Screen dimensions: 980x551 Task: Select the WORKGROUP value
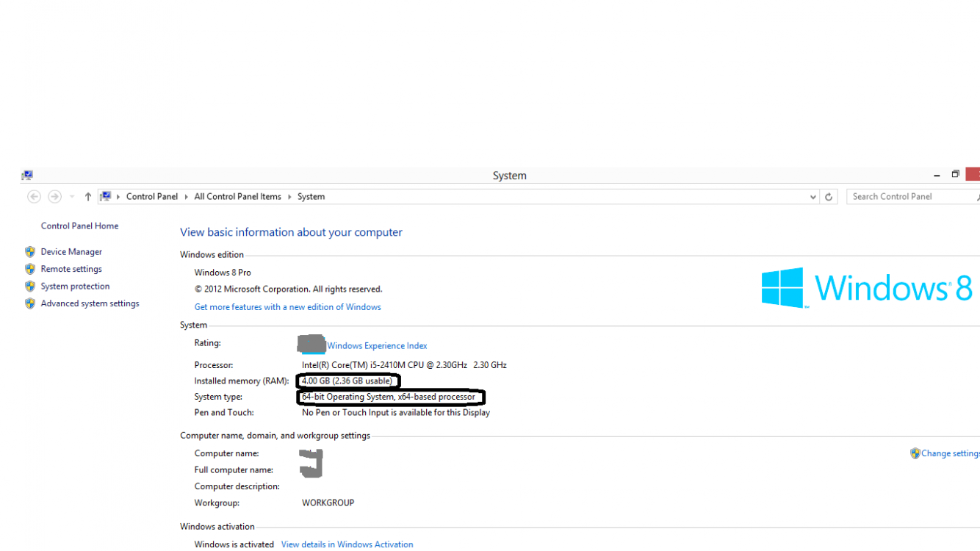[x=328, y=503]
